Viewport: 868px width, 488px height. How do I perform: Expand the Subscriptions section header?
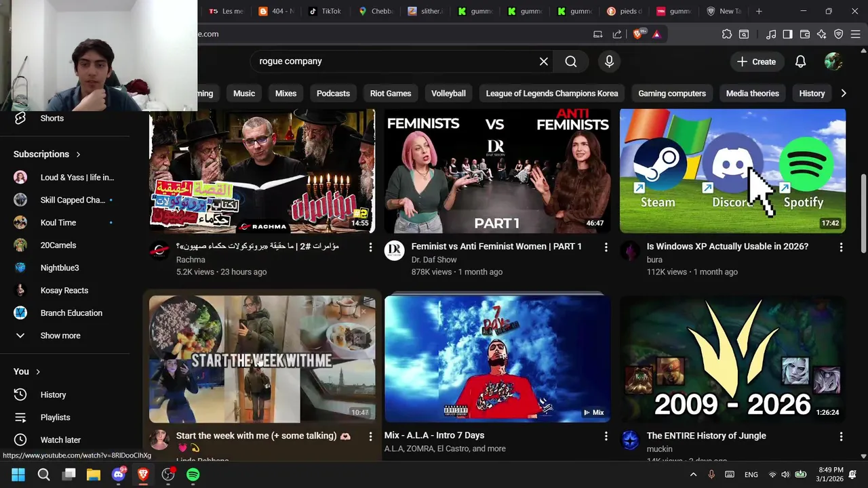click(47, 154)
